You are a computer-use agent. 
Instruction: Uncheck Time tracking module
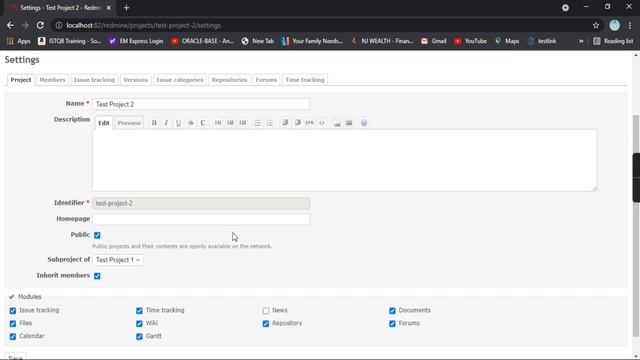point(139,311)
